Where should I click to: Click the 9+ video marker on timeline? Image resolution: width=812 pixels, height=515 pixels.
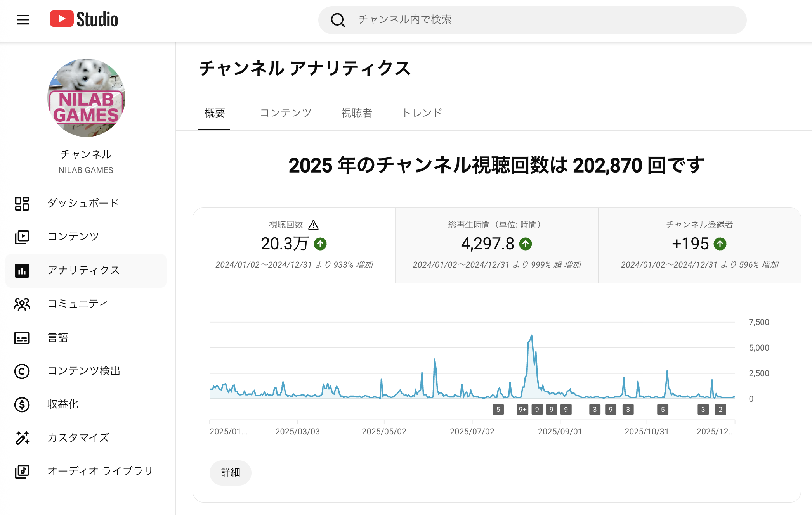pos(522,410)
